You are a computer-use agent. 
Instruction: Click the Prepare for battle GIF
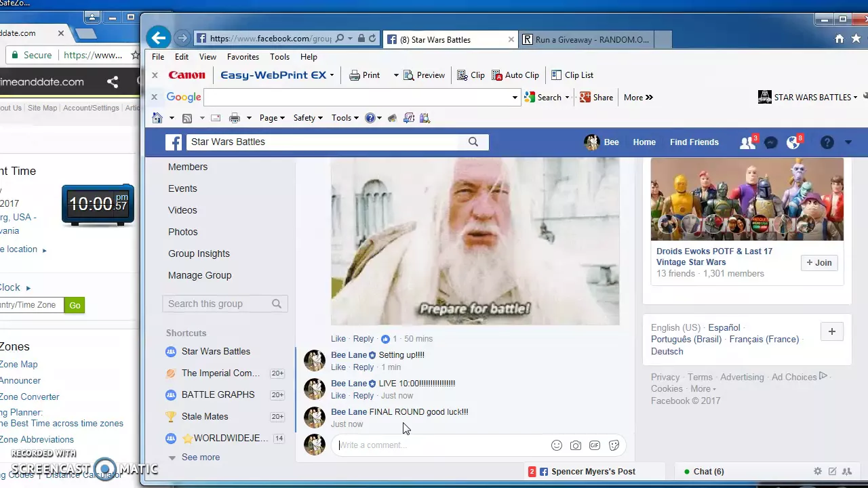tap(475, 241)
